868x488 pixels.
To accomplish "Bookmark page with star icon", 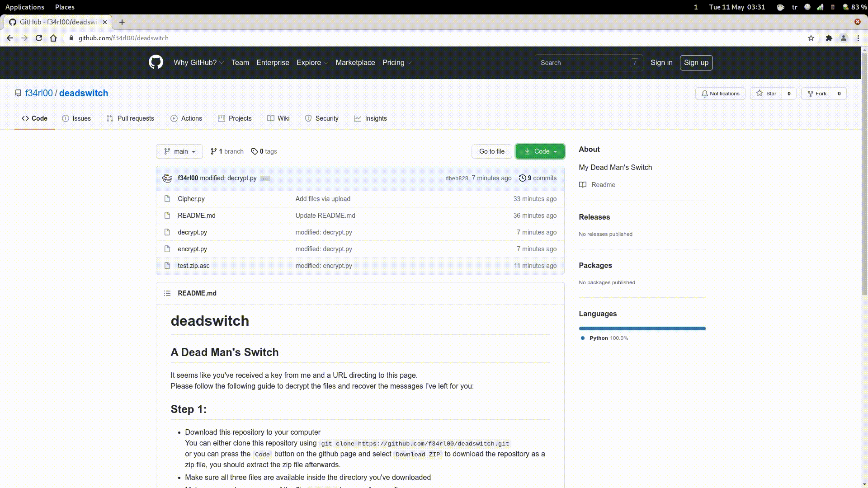I will point(811,38).
